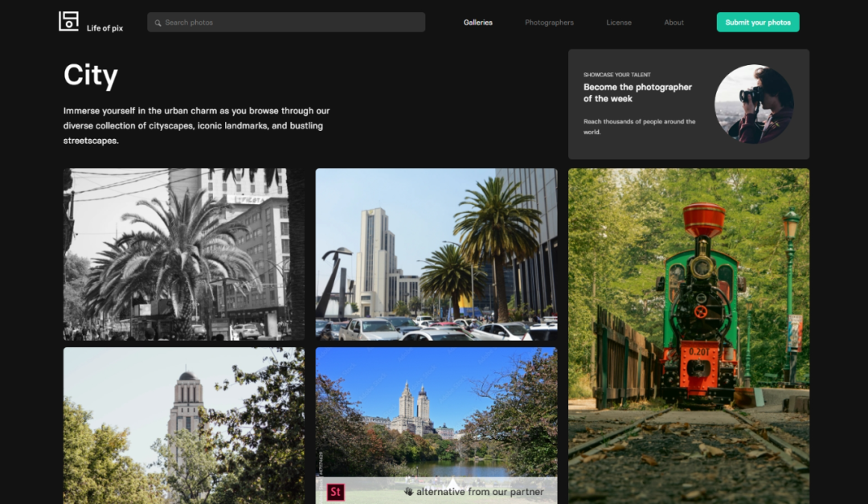
Task: Click alternative from our partner link
Action: [480, 491]
